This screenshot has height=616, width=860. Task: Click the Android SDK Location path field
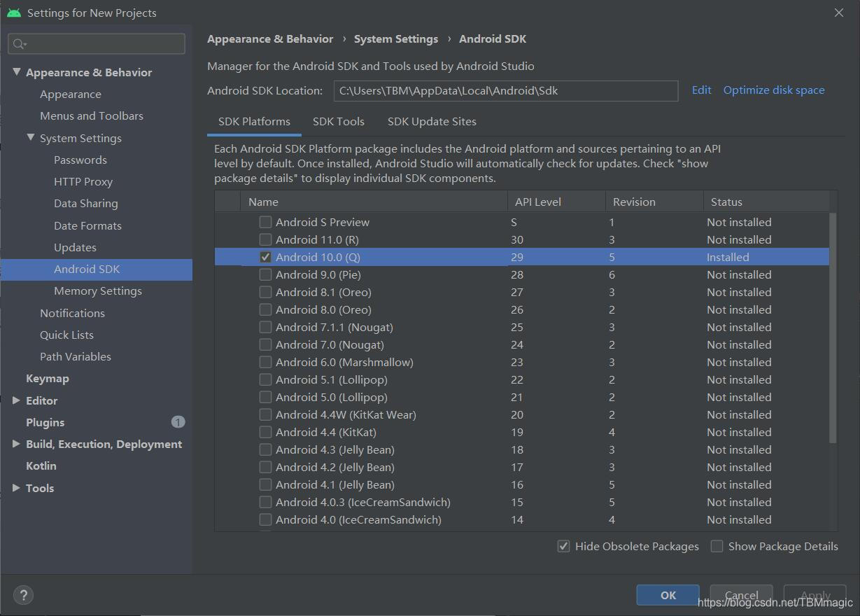506,90
